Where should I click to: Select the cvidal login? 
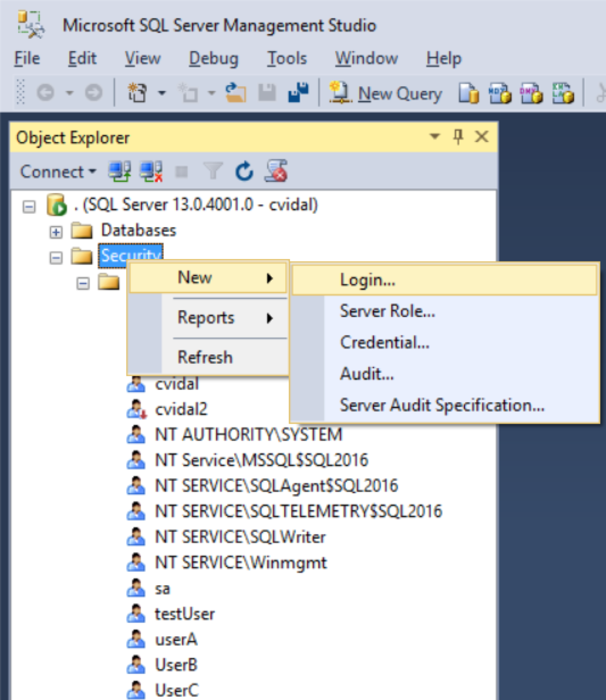tap(177, 384)
